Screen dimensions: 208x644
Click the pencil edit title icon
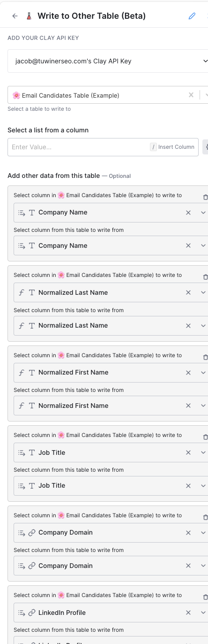click(192, 16)
